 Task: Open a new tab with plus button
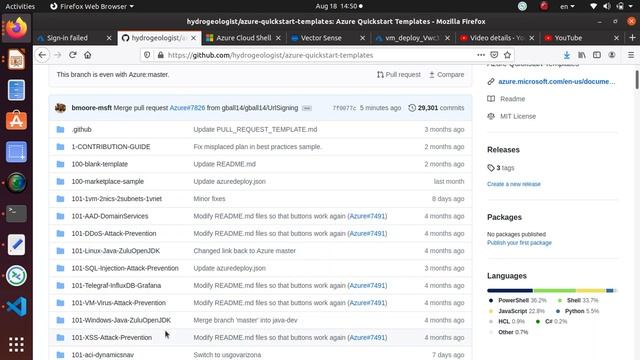click(x=632, y=38)
